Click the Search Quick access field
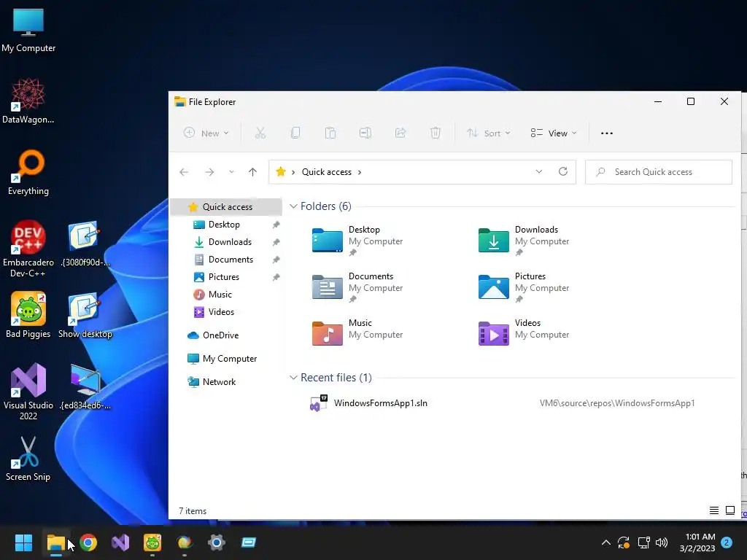This screenshot has width=747, height=560. click(x=659, y=172)
